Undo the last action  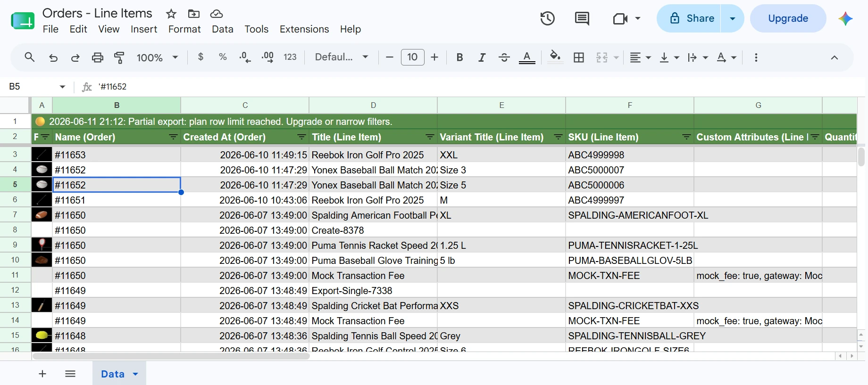(x=53, y=57)
